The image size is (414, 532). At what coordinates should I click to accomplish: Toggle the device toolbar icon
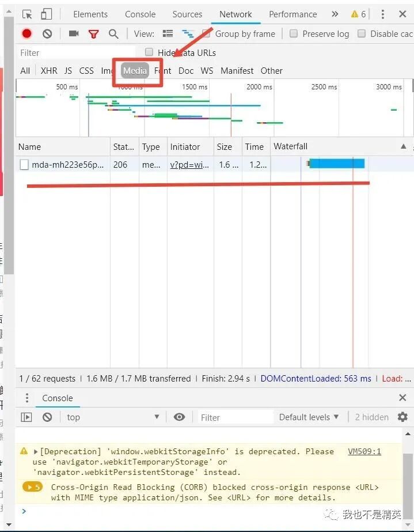(x=47, y=14)
